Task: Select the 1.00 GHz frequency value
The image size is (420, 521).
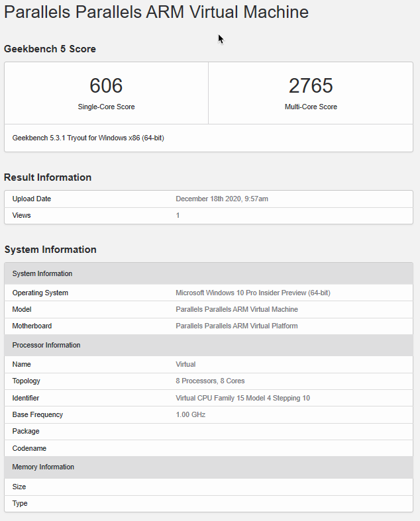Action: coord(191,414)
